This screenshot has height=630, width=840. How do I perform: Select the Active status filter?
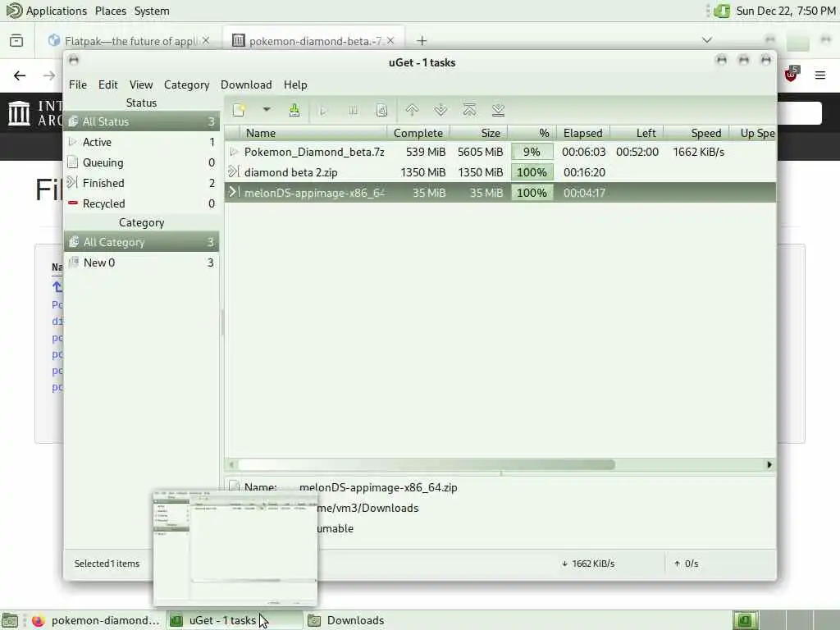(141, 142)
